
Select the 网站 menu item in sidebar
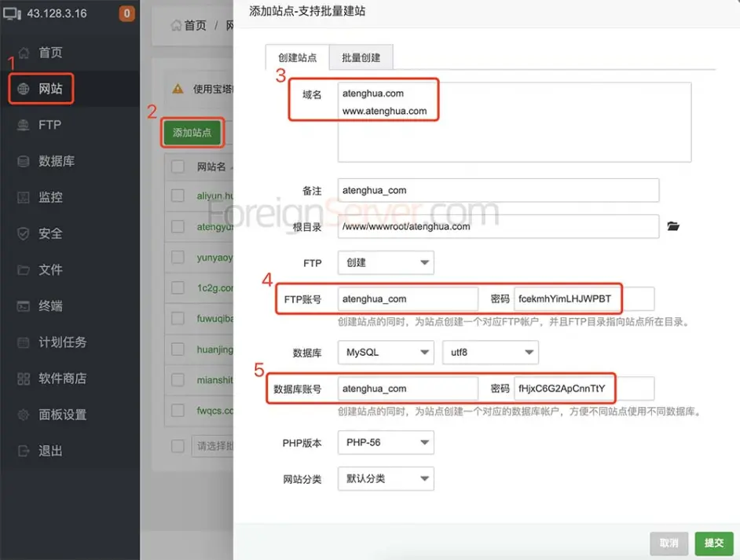point(42,89)
